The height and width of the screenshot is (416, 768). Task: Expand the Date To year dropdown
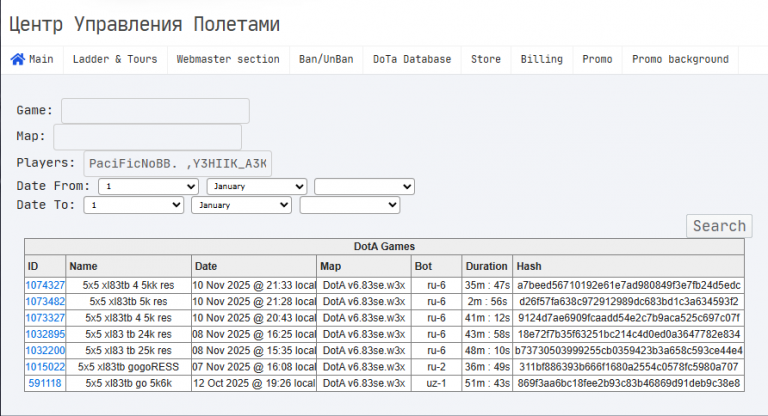coord(350,205)
